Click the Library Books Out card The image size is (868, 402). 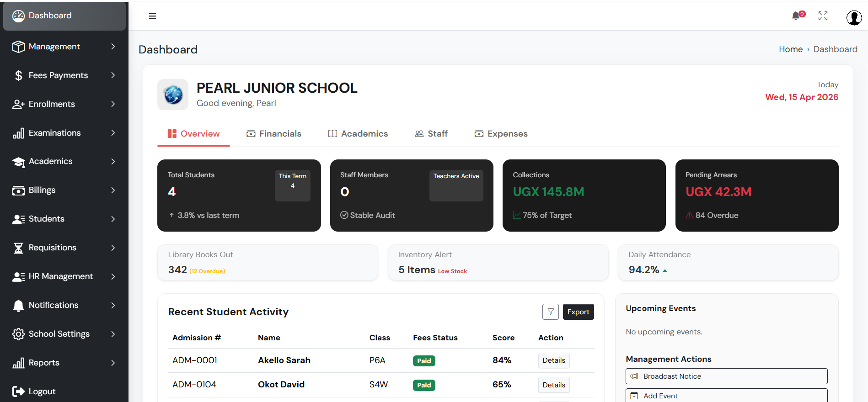(x=268, y=263)
